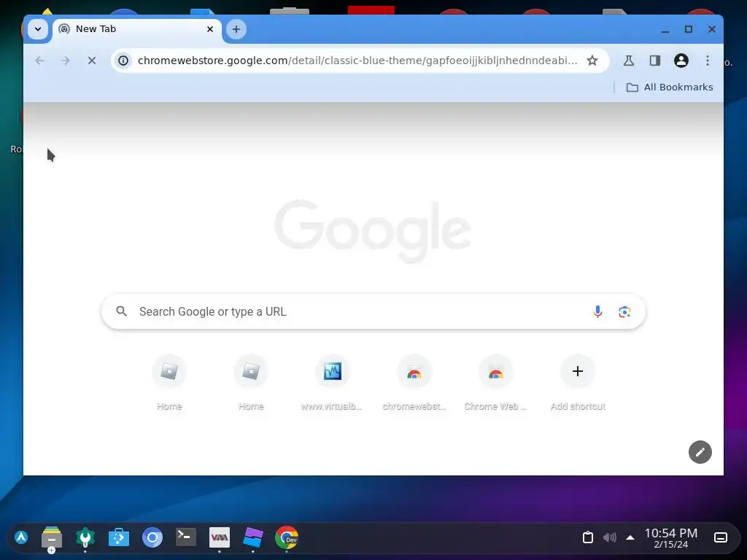Open the tab search dropdown arrow
This screenshot has width=747, height=560.
[38, 29]
